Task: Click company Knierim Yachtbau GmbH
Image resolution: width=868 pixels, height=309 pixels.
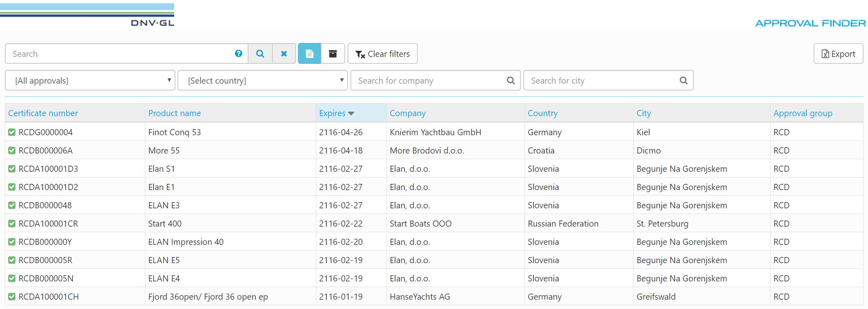Action: [436, 132]
